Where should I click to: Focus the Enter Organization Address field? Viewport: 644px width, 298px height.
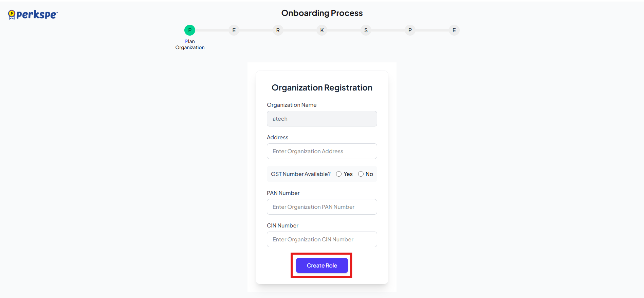pyautogui.click(x=322, y=151)
